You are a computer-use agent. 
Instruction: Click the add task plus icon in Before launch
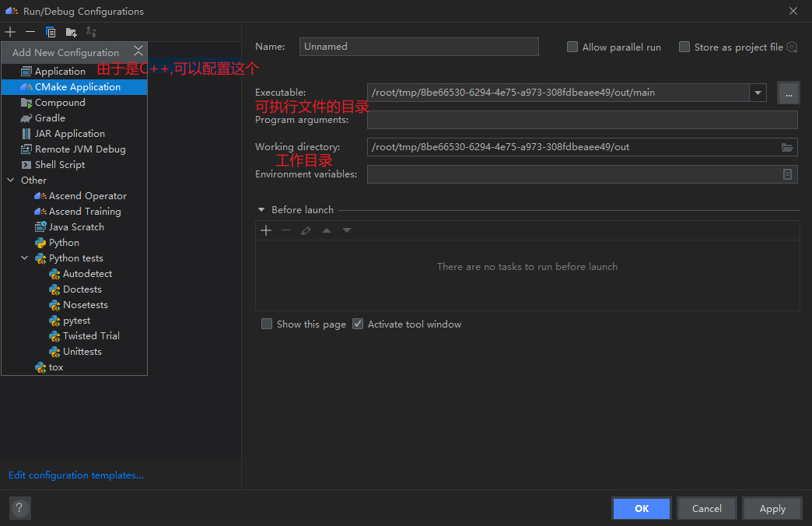(266, 230)
